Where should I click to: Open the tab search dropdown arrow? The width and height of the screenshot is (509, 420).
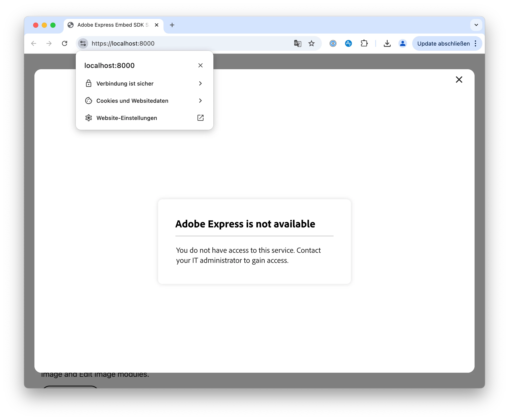pos(476,25)
